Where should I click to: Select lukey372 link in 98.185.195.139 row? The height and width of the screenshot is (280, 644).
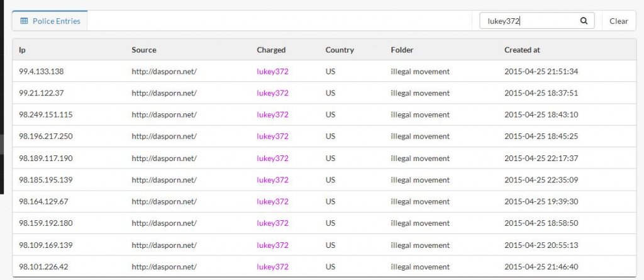[272, 180]
